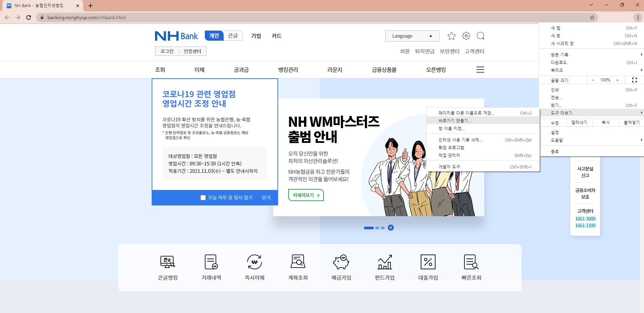Open 작업 관리자 from submenu
Screen dimensions: 644x313
click(483, 155)
